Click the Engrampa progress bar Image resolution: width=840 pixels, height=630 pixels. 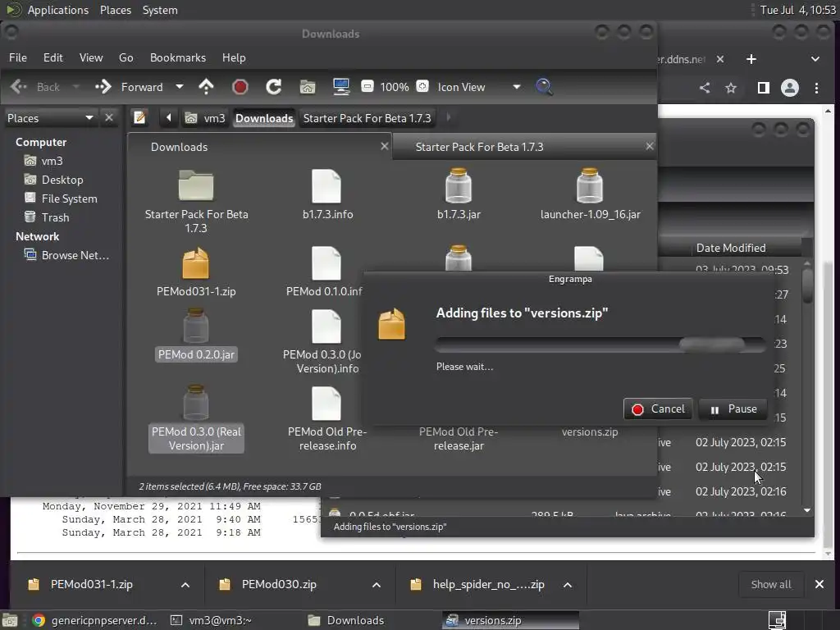(600, 345)
